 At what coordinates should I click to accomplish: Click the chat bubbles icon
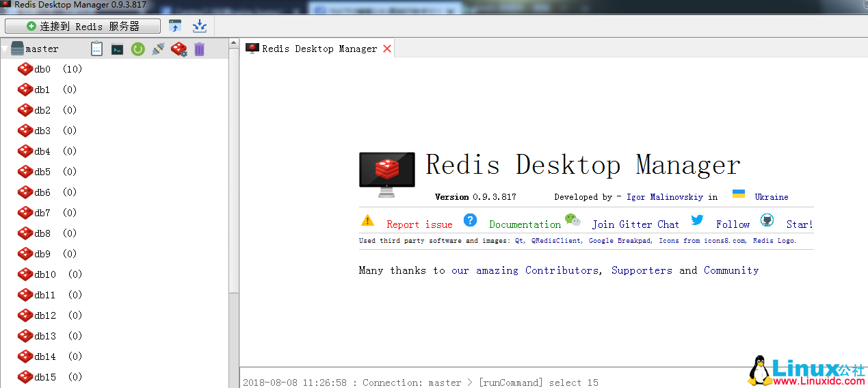573,220
